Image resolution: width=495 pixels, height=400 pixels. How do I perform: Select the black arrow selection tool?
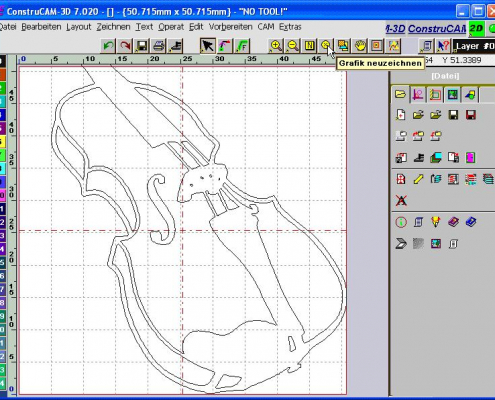207,46
